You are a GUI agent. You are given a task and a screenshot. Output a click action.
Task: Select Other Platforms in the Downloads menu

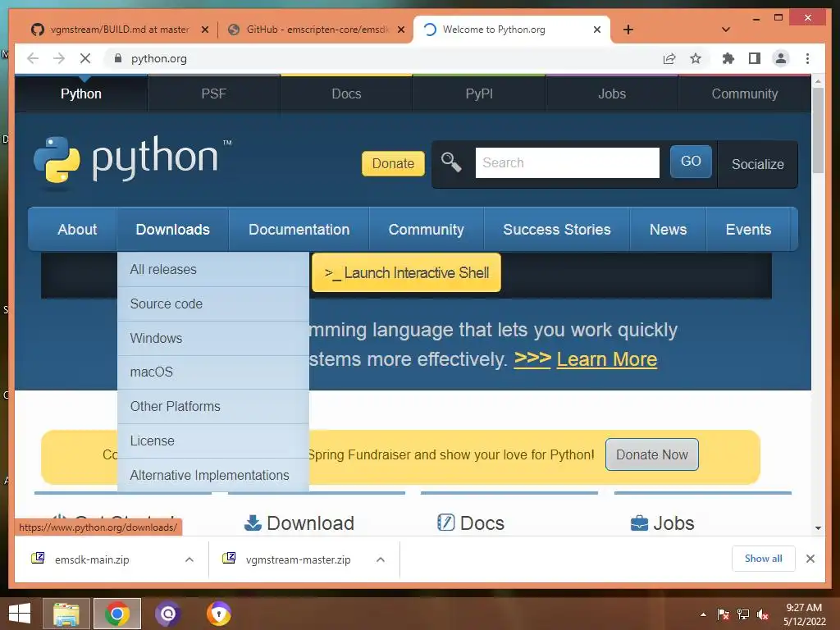click(x=213, y=406)
